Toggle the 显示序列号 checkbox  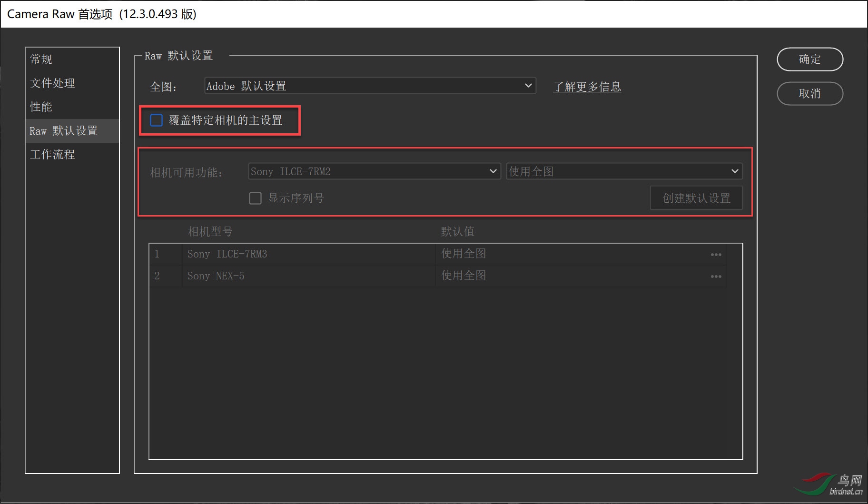[256, 198]
